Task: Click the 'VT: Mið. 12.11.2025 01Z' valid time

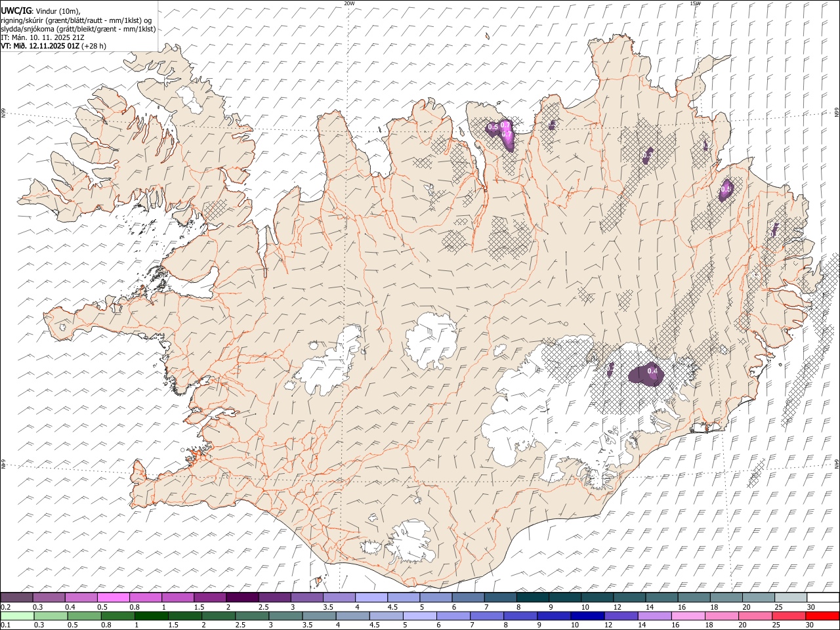Action: pyautogui.click(x=41, y=46)
